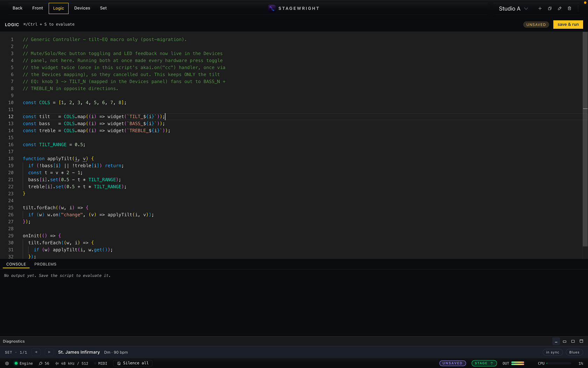Click the 48 kHz / 512 readout

pos(75,363)
